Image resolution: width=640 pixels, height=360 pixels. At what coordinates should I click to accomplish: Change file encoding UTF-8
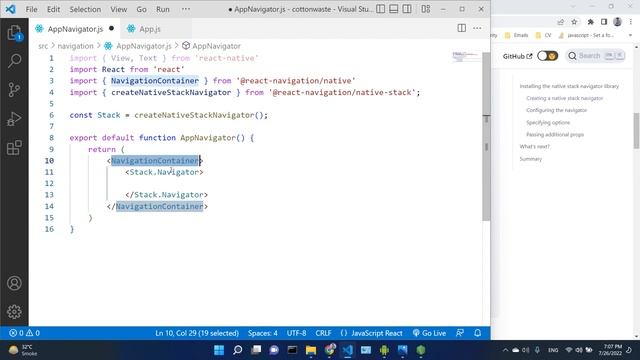296,333
